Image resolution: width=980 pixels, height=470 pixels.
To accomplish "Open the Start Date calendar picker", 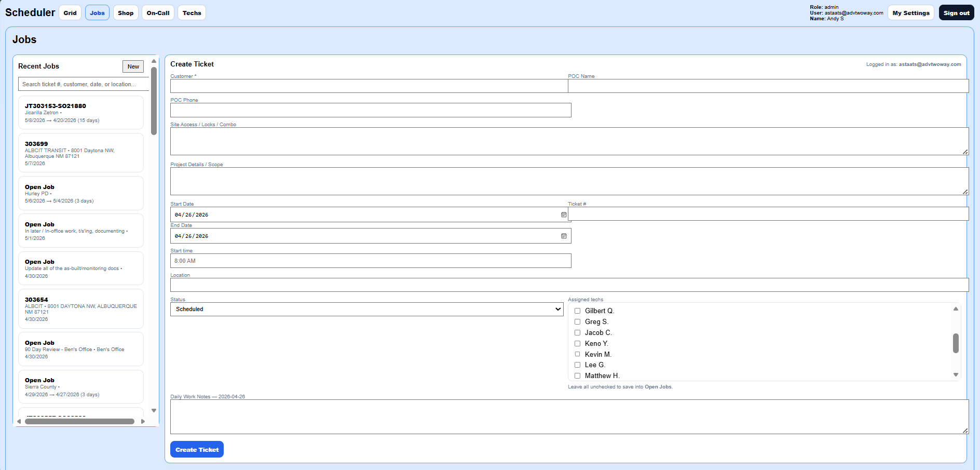I will click(564, 214).
